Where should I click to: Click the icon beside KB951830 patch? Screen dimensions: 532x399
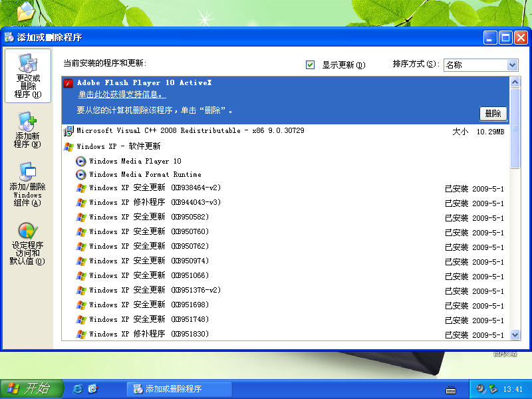(x=81, y=334)
